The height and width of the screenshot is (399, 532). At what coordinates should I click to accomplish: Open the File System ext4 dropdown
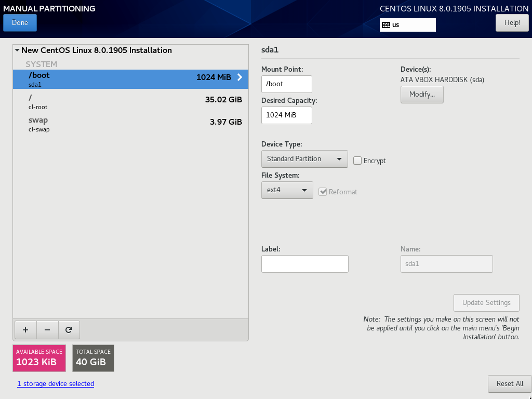287,190
